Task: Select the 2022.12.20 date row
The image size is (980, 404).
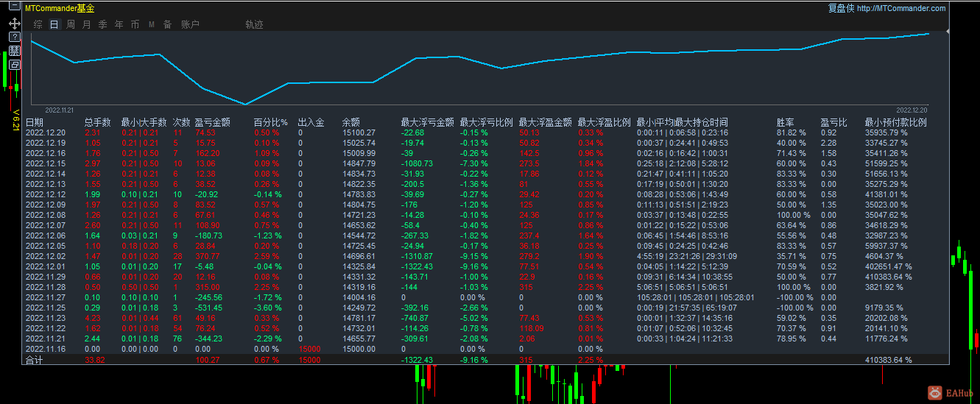Action: (x=46, y=132)
